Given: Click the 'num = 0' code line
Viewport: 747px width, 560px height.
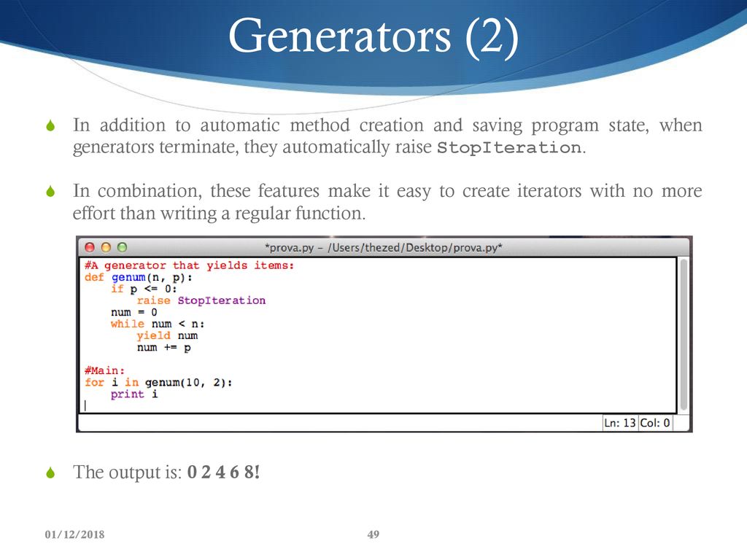Looking at the screenshot, I should tap(134, 312).
